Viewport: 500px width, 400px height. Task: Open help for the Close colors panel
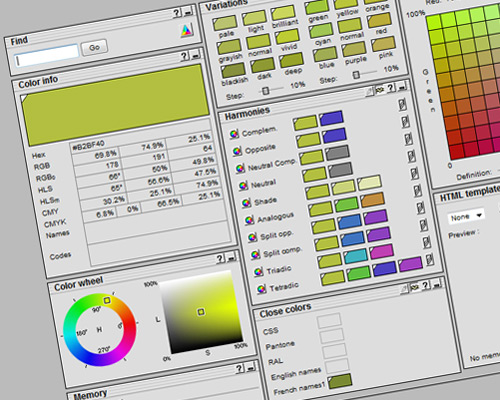pos(426,285)
